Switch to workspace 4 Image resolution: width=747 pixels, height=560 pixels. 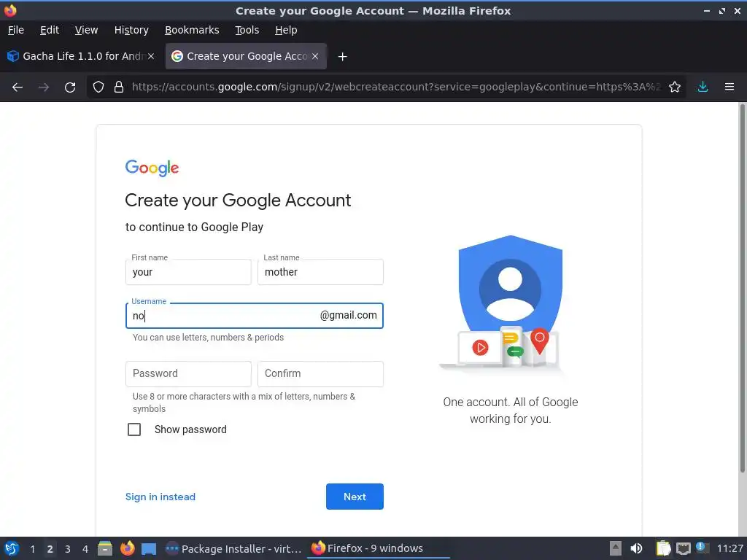(85, 549)
